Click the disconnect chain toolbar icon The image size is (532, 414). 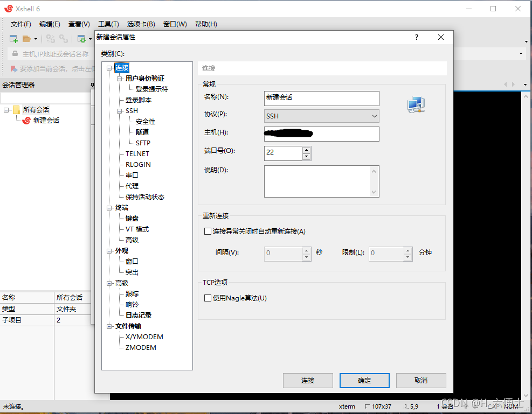pos(64,39)
